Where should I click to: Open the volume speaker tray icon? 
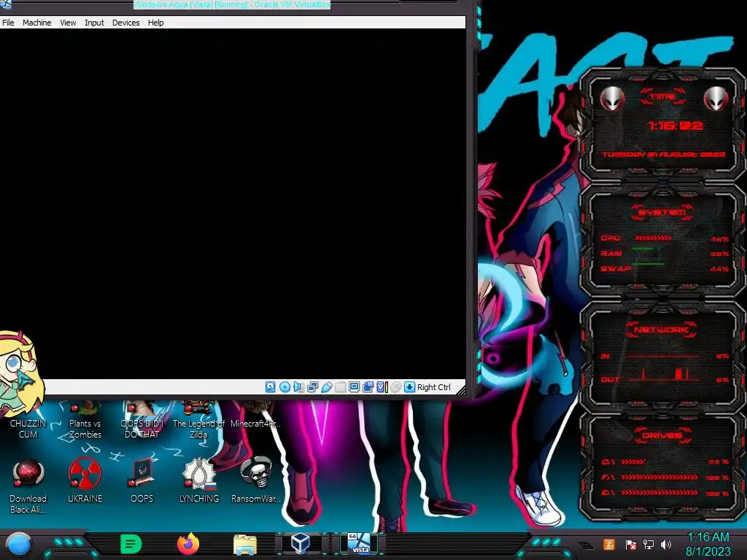pyautogui.click(x=666, y=544)
